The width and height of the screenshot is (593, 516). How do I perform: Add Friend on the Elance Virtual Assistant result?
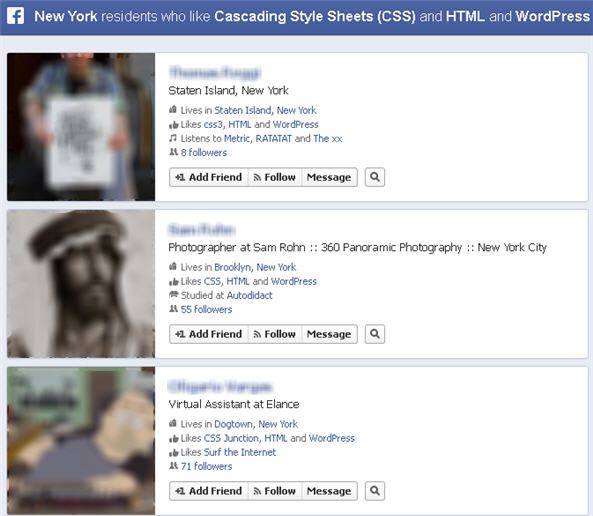(209, 491)
